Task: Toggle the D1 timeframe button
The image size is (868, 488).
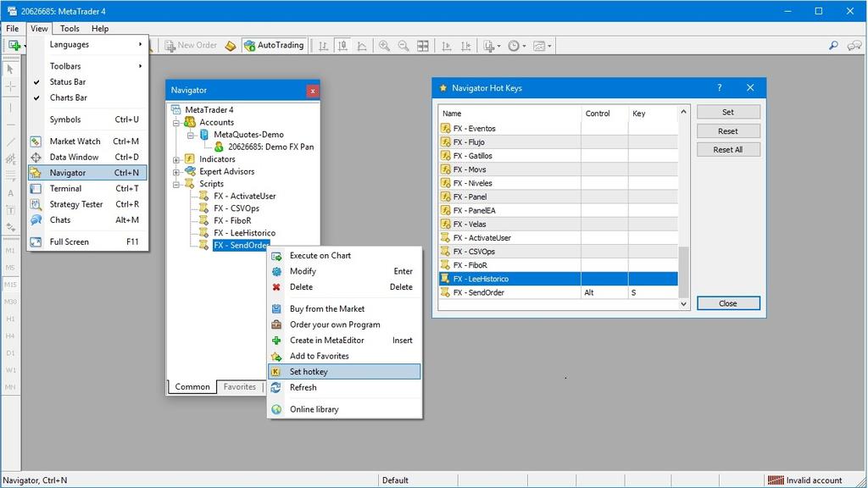Action: [10, 353]
